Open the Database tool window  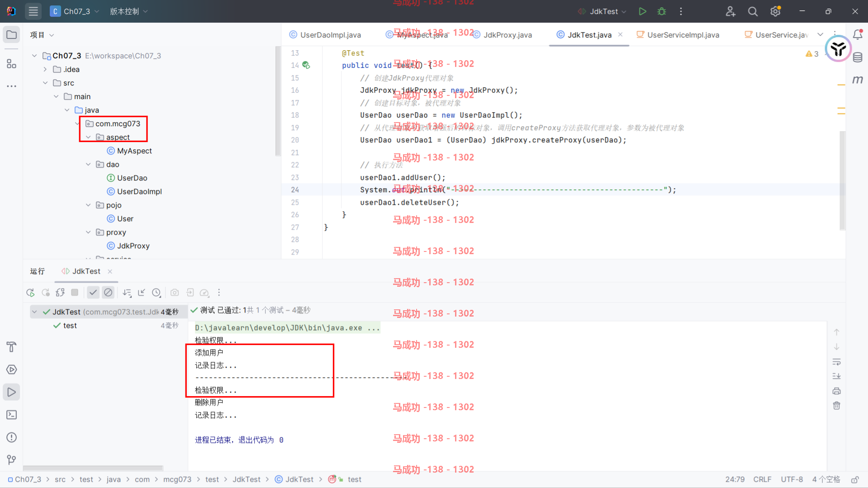point(858,57)
